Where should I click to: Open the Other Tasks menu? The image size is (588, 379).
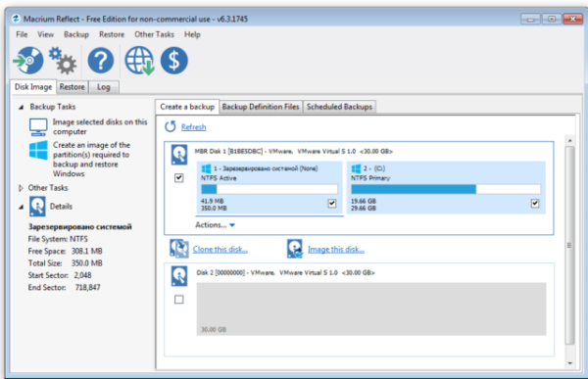click(x=154, y=34)
